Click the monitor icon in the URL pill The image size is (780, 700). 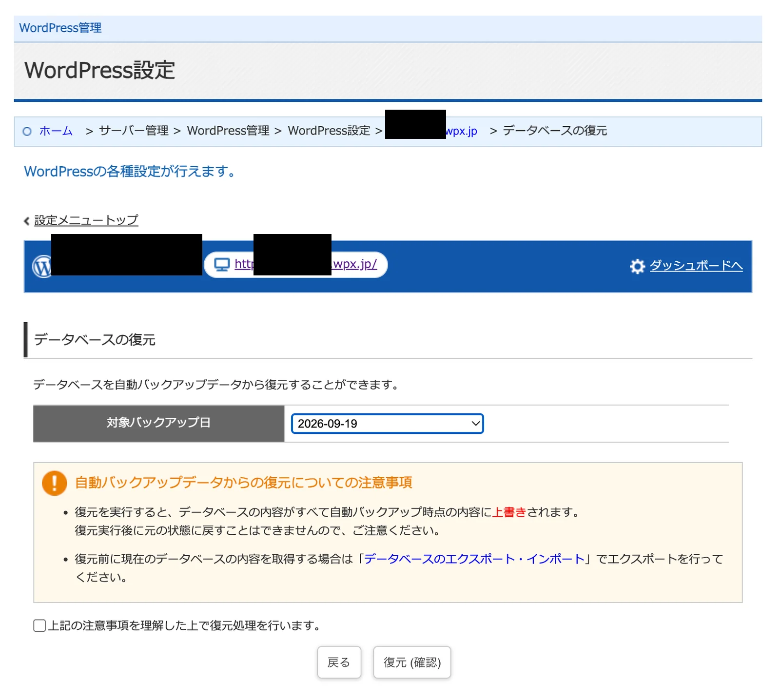tap(222, 265)
